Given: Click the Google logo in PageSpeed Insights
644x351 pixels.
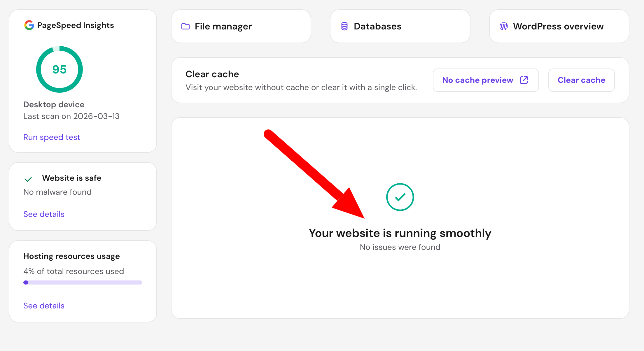Looking at the screenshot, I should point(29,25).
